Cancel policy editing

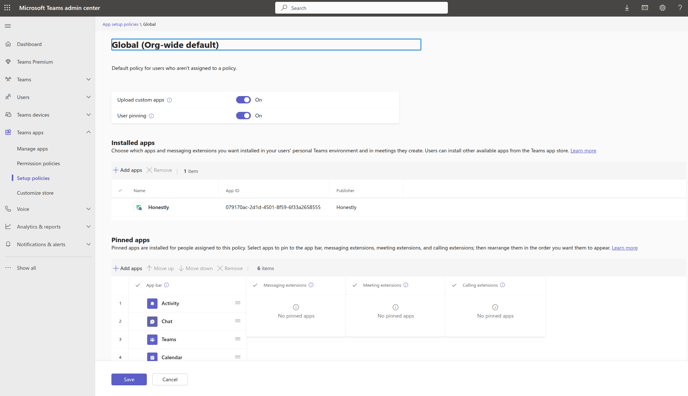point(170,379)
